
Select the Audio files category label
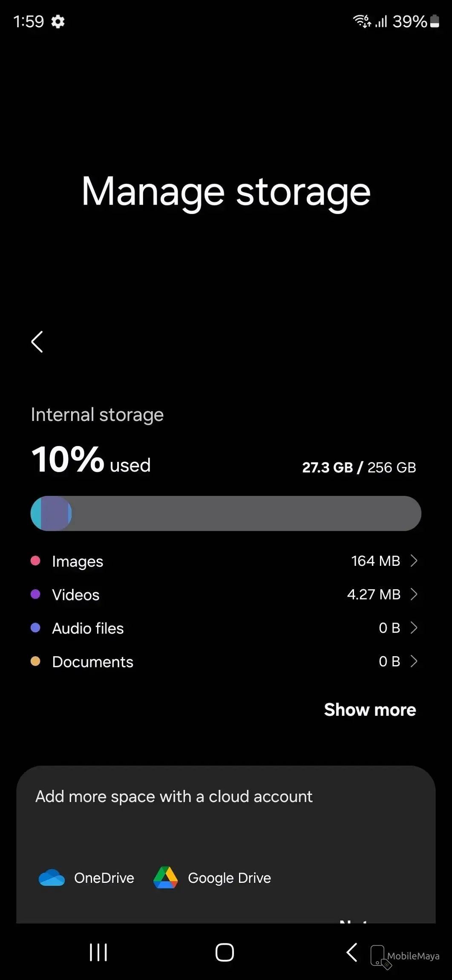point(88,628)
